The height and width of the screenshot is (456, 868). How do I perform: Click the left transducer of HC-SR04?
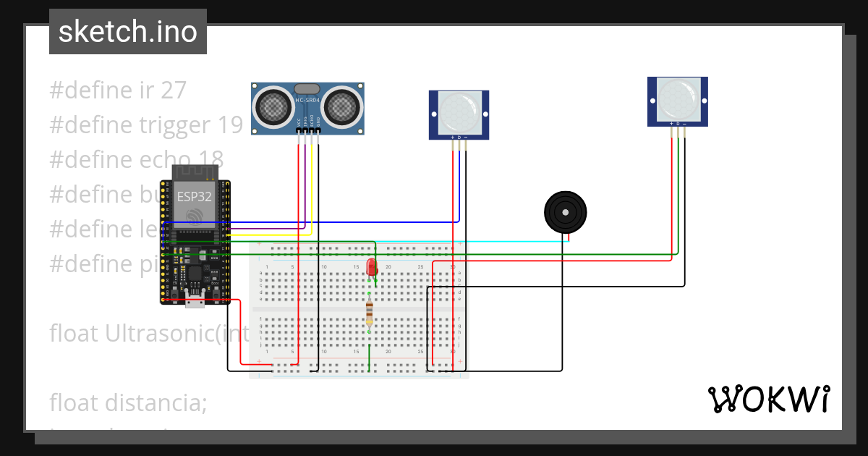(272, 107)
